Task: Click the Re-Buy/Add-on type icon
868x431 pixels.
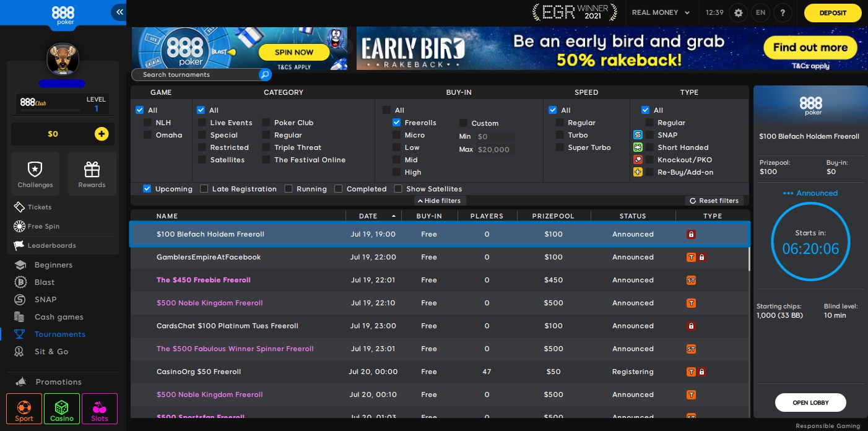Action: point(638,172)
